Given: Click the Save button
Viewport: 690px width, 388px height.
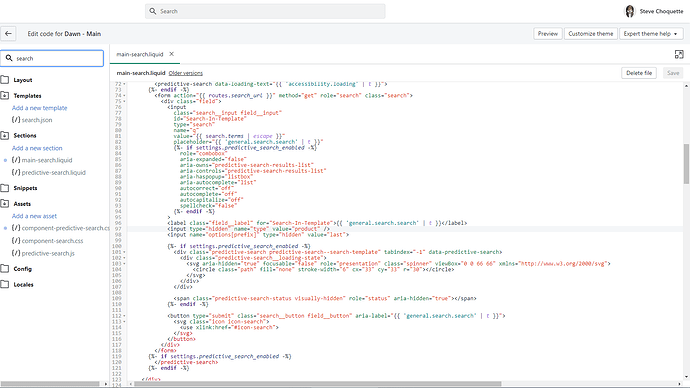Looking at the screenshot, I should tap(673, 73).
